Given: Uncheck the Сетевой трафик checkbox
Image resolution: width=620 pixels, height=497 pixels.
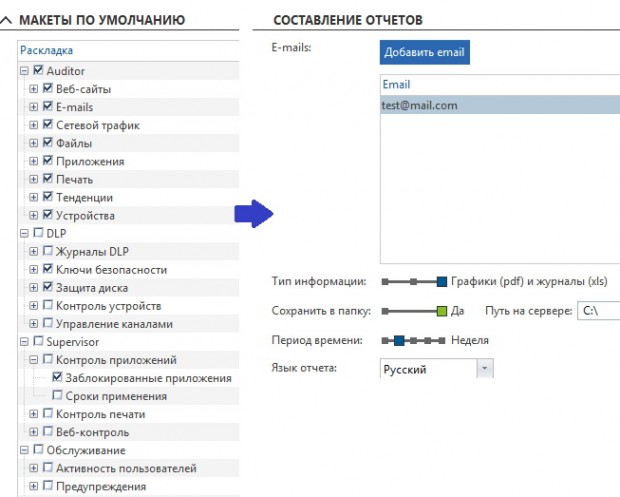Looking at the screenshot, I should [48, 124].
